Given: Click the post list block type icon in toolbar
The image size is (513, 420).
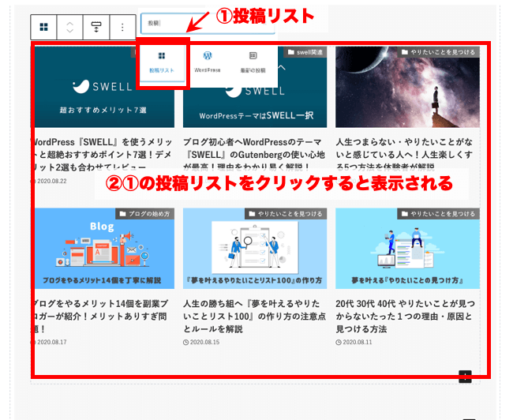Looking at the screenshot, I should 44,27.
